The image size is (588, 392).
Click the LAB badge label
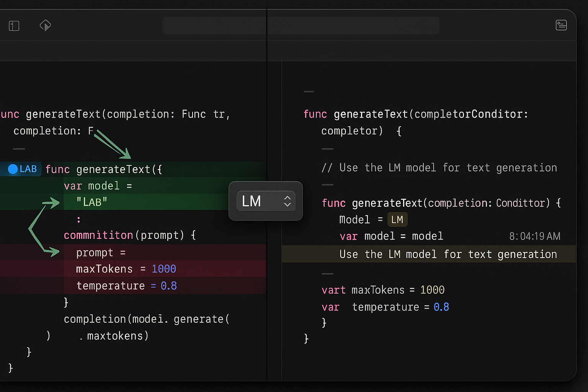(28, 169)
